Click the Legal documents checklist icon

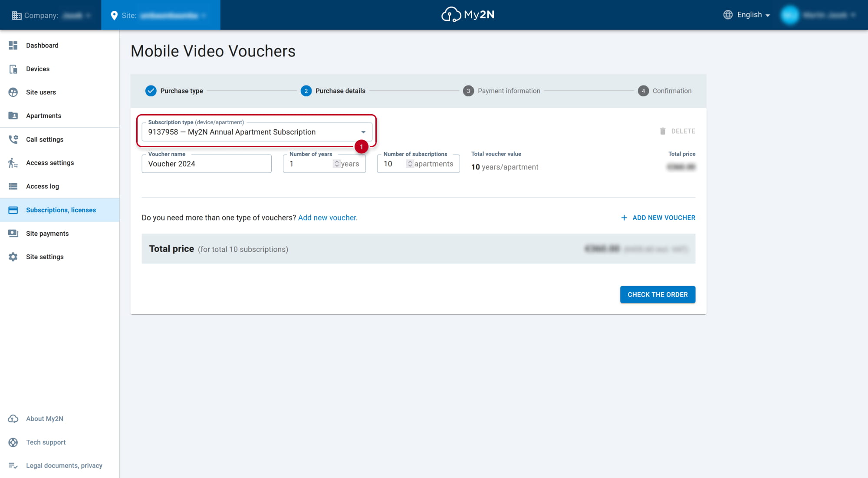click(x=13, y=465)
